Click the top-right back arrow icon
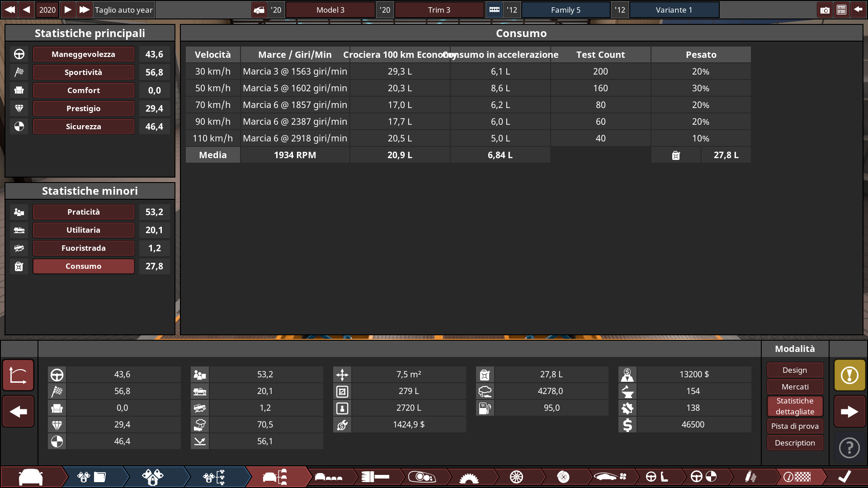868x488 pixels. tap(858, 10)
